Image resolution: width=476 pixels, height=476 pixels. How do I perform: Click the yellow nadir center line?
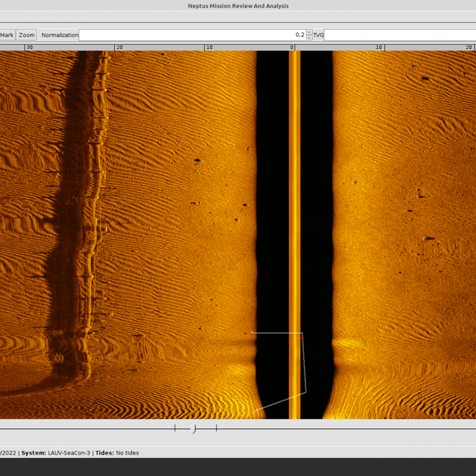(295, 198)
